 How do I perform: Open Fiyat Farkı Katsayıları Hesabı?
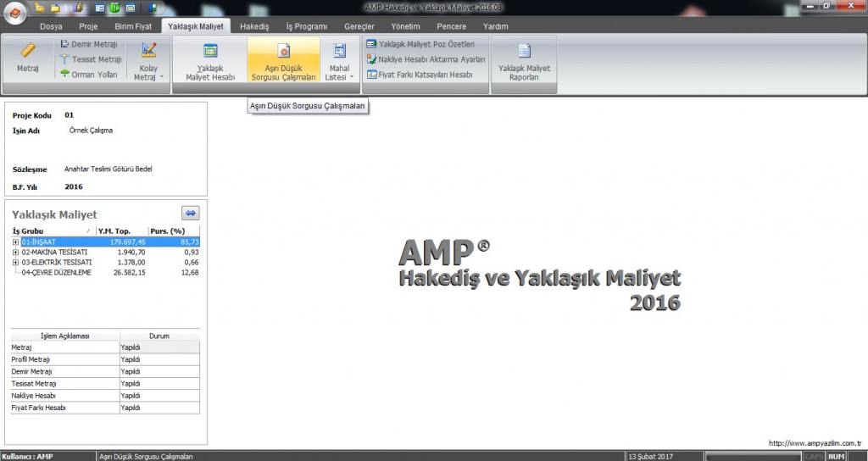[420, 75]
